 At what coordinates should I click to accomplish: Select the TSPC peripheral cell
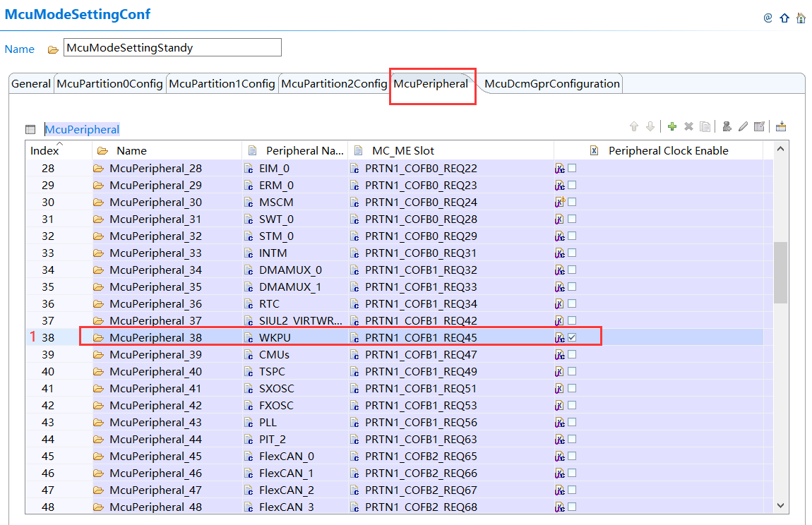point(272,372)
